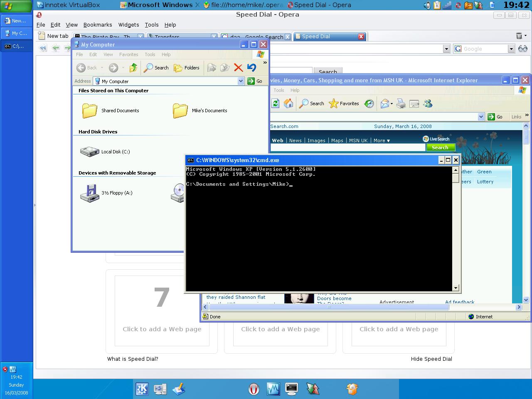
Task: Select Mike's Documents folder icon
Action: point(180,111)
